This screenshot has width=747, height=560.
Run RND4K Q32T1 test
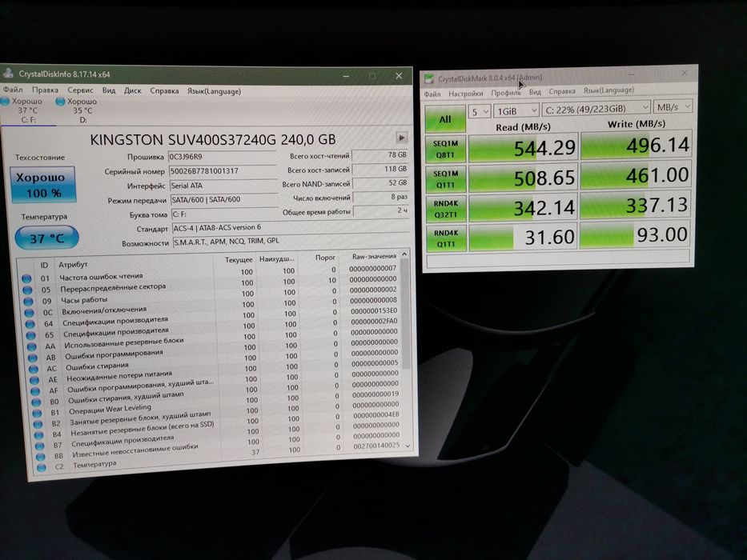pyautogui.click(x=446, y=209)
